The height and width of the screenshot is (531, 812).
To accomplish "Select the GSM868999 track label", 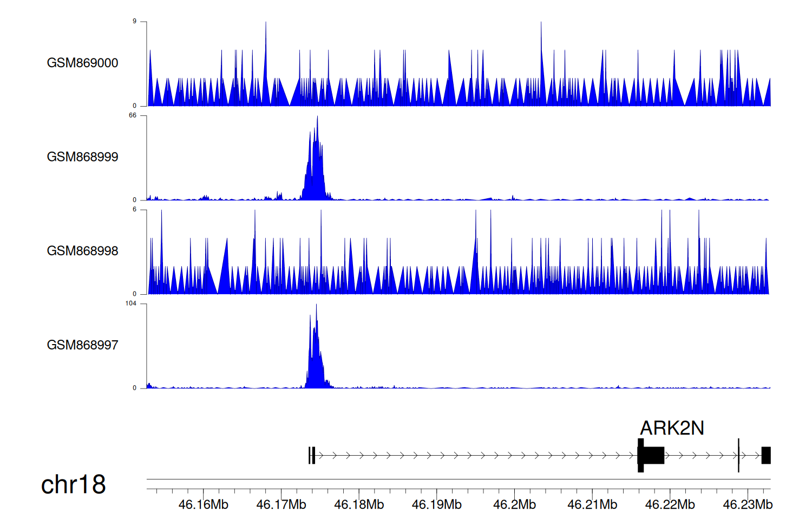I will 82,157.
